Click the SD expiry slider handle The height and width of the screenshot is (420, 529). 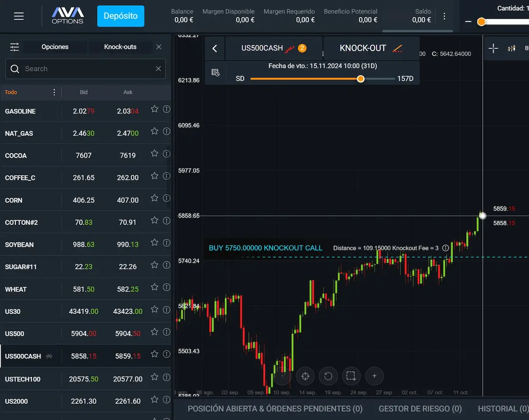[x=361, y=79]
